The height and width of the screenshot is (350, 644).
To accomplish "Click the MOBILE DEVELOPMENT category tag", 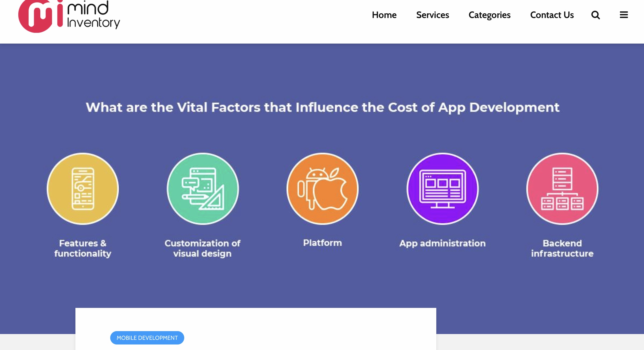I will 147,338.
